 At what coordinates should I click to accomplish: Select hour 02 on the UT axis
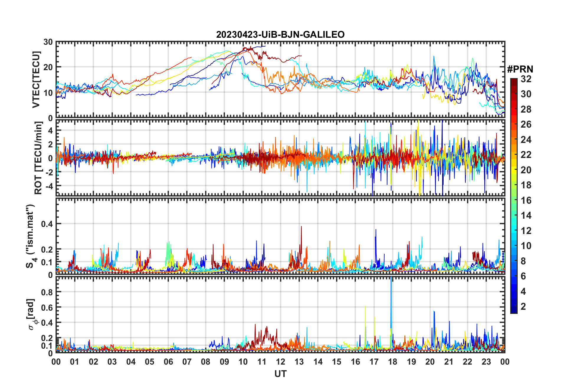93,362
